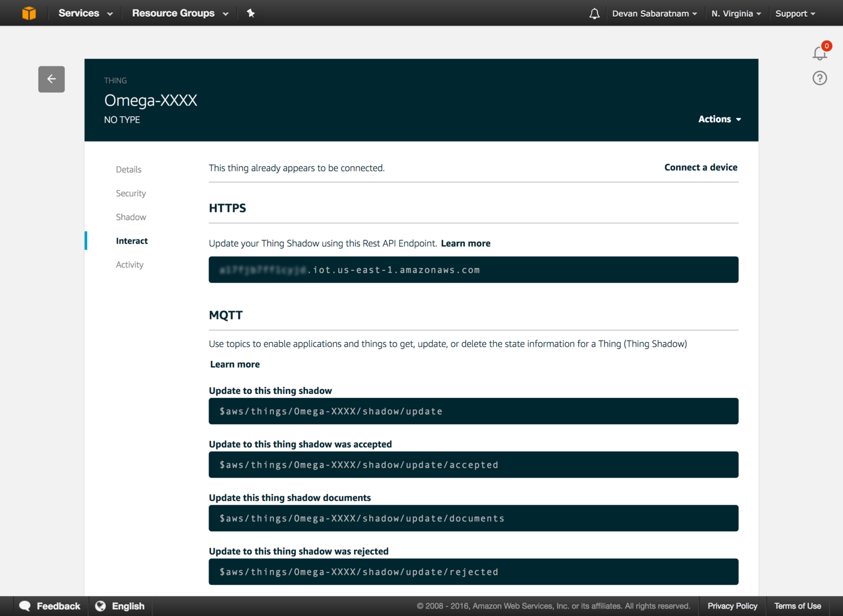Click the Omega-XXXX thing title
The width and height of the screenshot is (843, 616).
coord(151,101)
